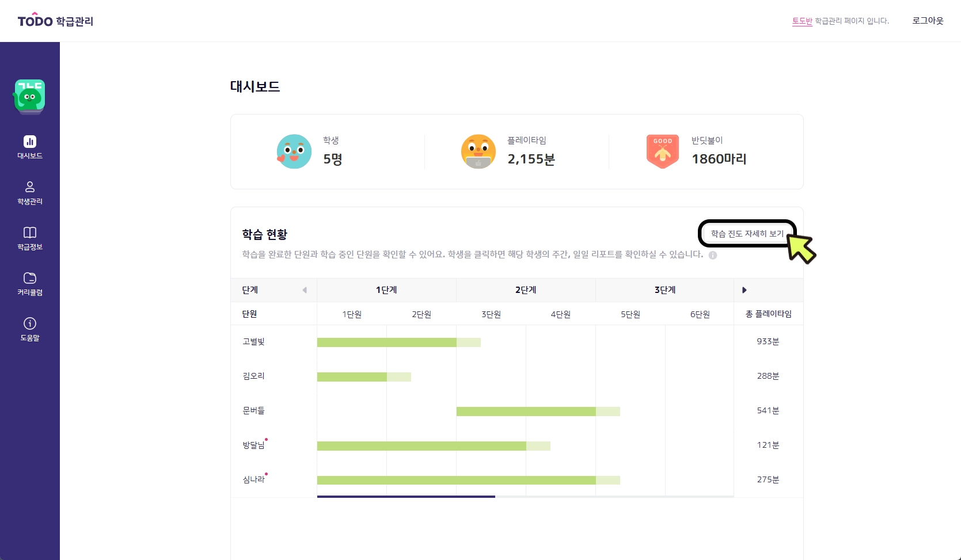Show previous stages with the left arrow
The height and width of the screenshot is (560, 961).
(305, 290)
